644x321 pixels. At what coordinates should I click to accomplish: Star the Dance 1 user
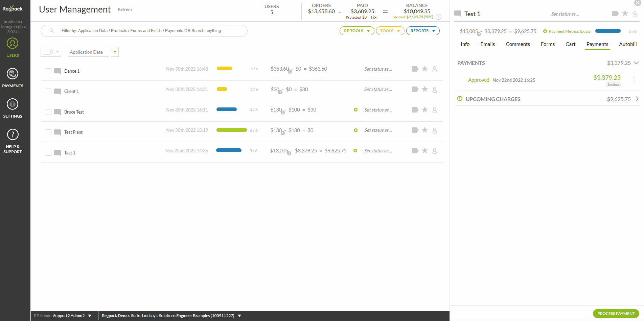point(425,69)
